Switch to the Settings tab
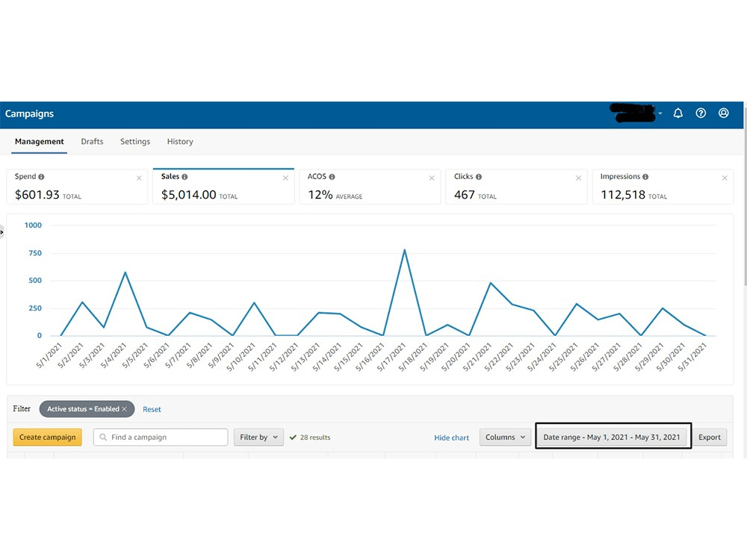 135,141
